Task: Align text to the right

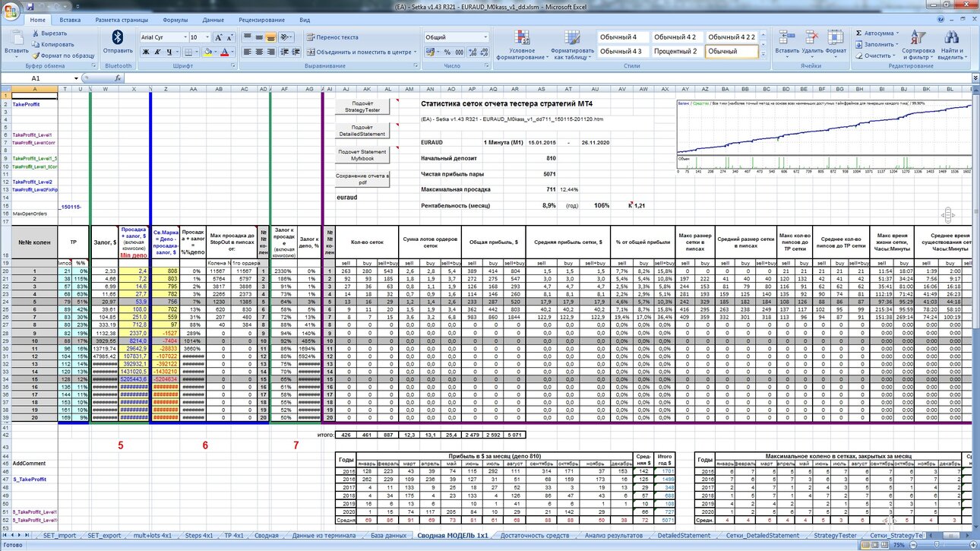Action: click(270, 52)
